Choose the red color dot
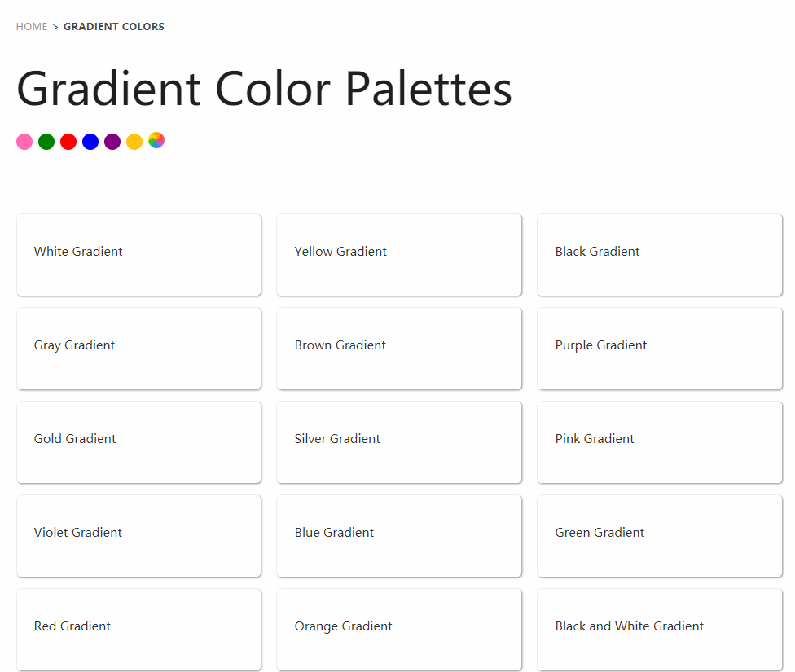Screen dimensions: 795x672 click(68, 142)
